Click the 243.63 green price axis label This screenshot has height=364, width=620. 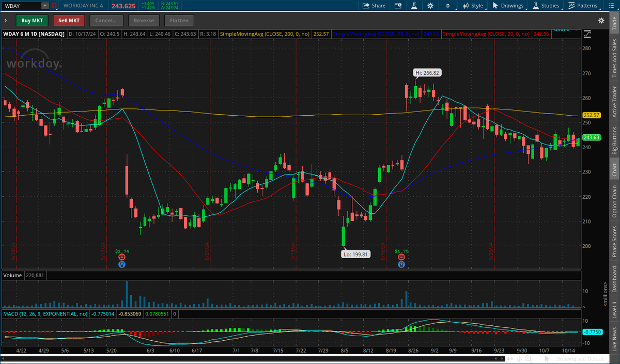click(591, 137)
